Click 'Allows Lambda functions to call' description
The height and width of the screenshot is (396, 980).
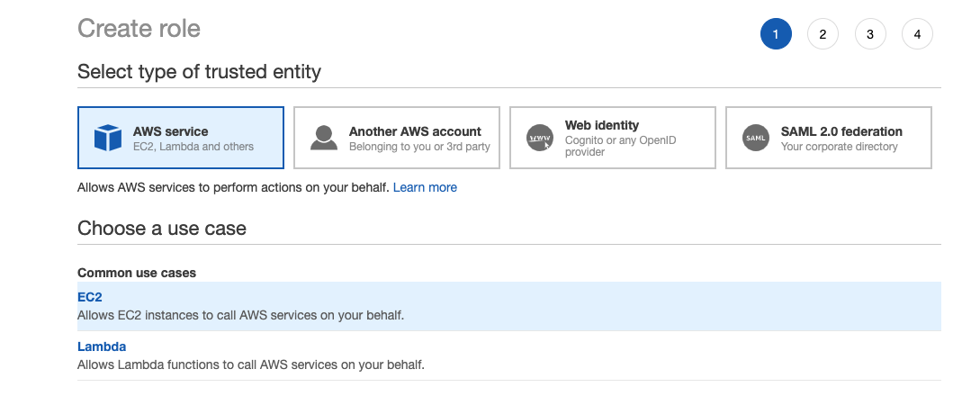250,364
